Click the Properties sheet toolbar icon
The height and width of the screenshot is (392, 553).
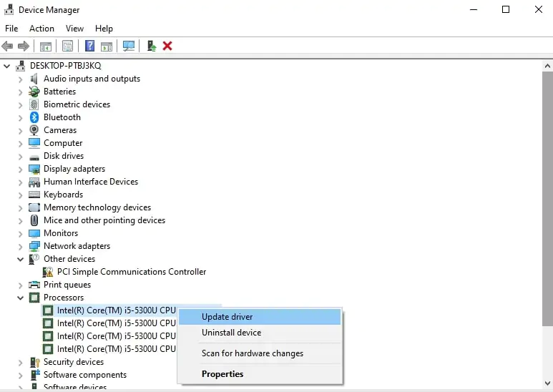(67, 46)
